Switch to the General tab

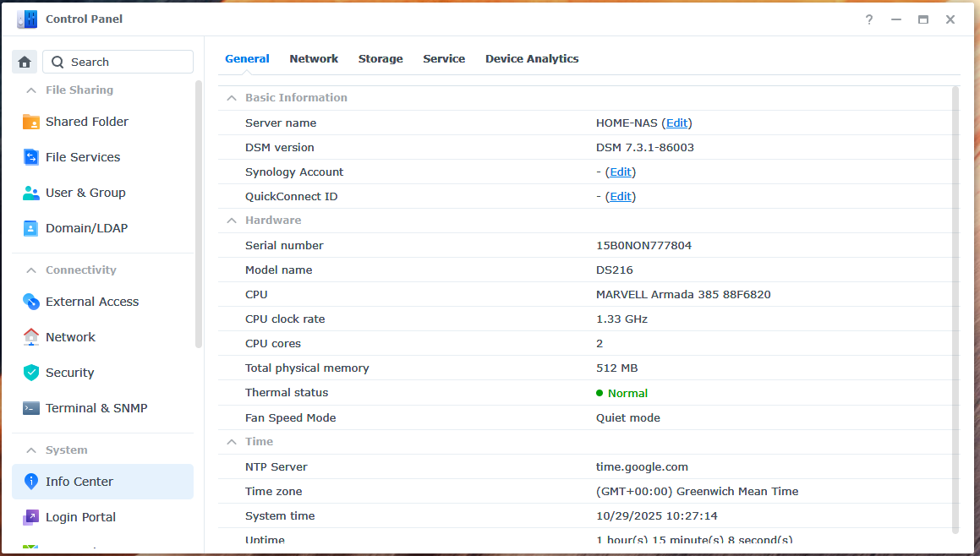(247, 58)
